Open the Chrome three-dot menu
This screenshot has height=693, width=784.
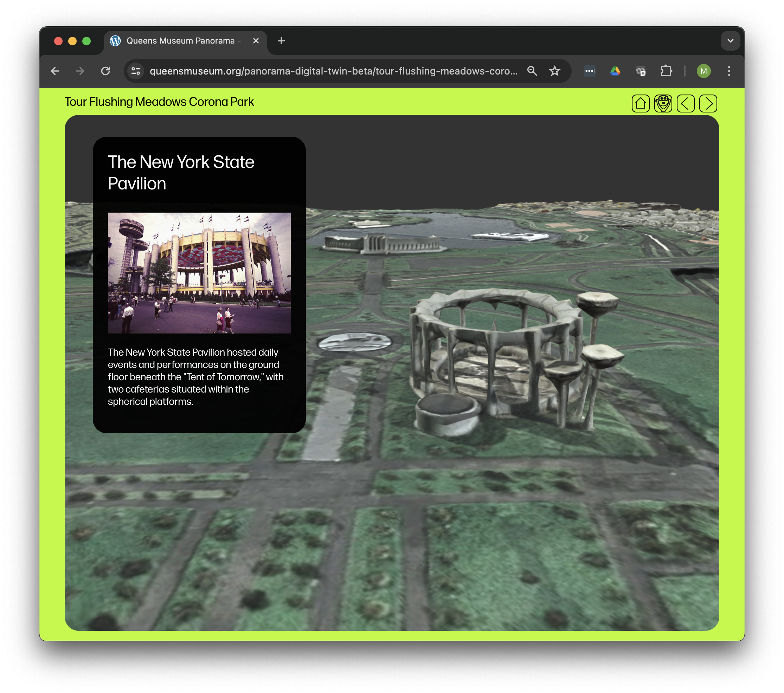coord(729,71)
